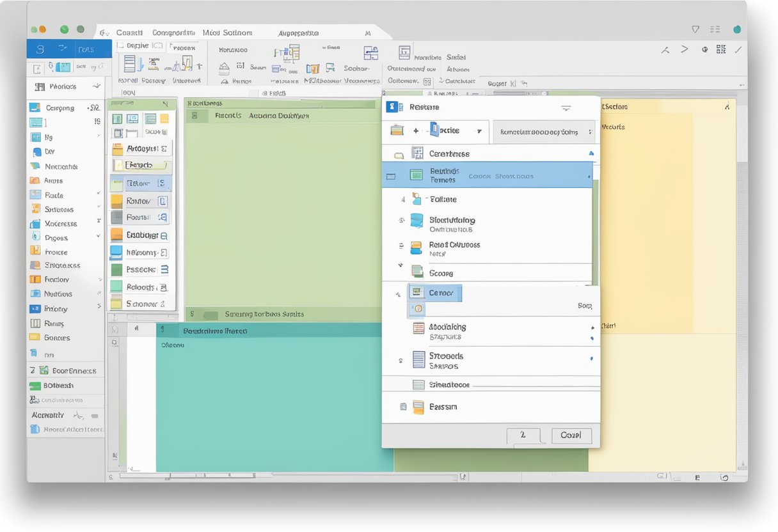The width and height of the screenshot is (778, 532).
Task: Click the table grid icon beside Cerertaess
Action: pyautogui.click(x=418, y=153)
